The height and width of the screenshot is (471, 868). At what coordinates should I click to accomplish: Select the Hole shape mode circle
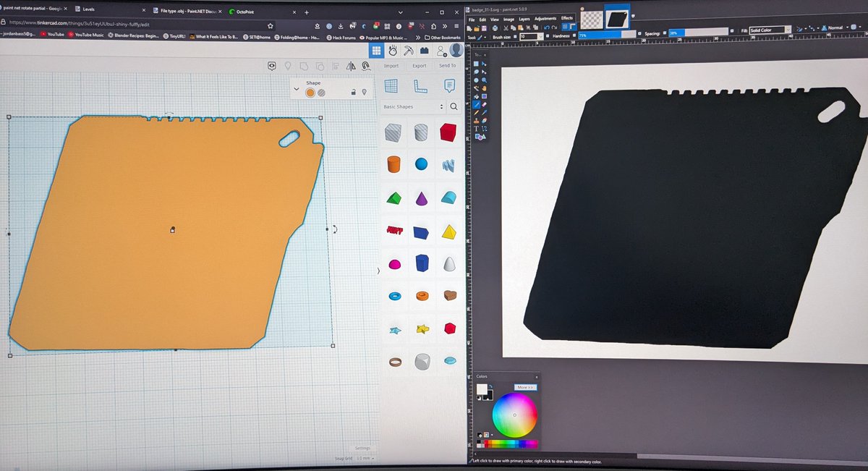pyautogui.click(x=322, y=92)
